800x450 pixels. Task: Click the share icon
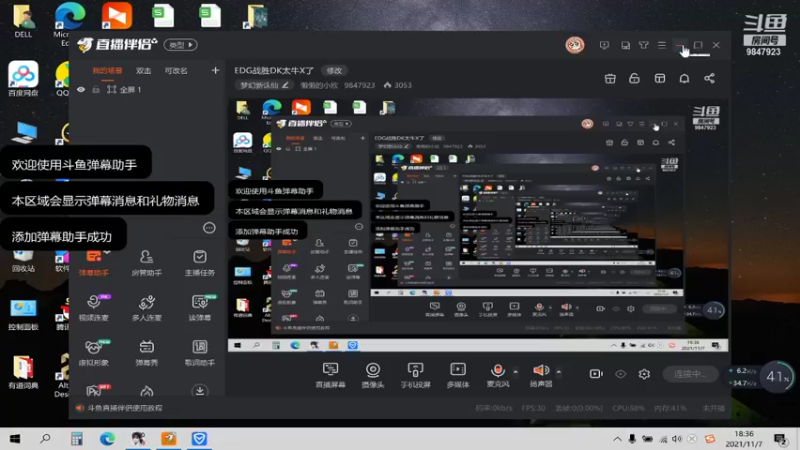[709, 79]
